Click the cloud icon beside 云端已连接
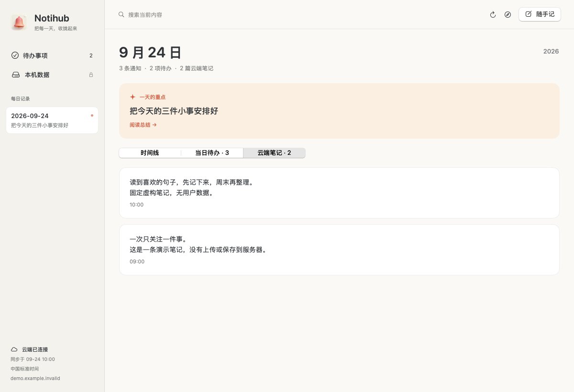The height and width of the screenshot is (392, 574). pyautogui.click(x=14, y=349)
